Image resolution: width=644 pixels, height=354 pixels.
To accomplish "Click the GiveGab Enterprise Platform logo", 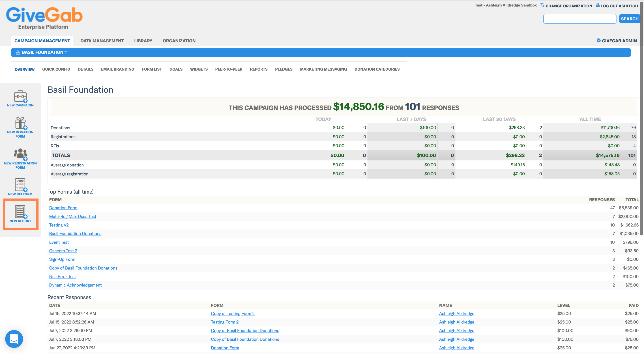I will tap(44, 18).
